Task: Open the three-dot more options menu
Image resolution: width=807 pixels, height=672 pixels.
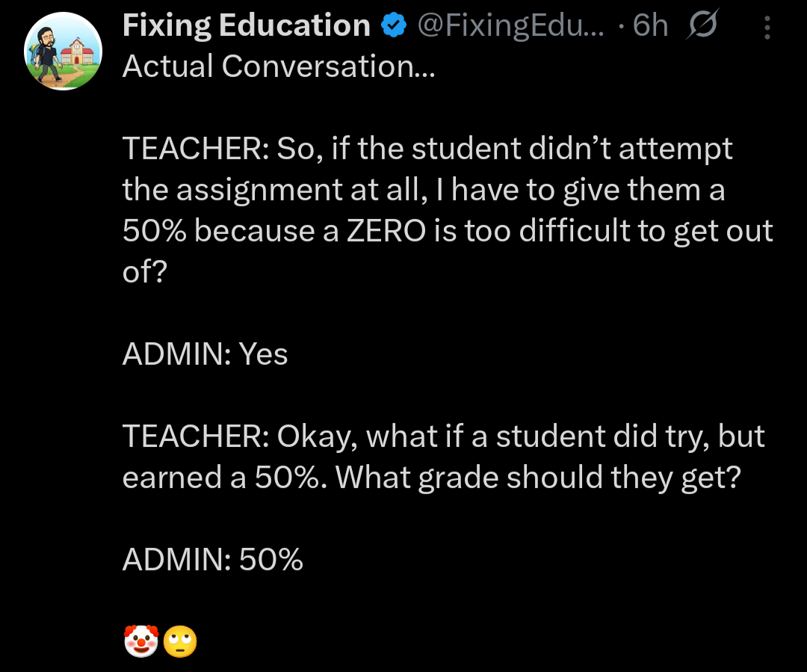Action: 767,28
